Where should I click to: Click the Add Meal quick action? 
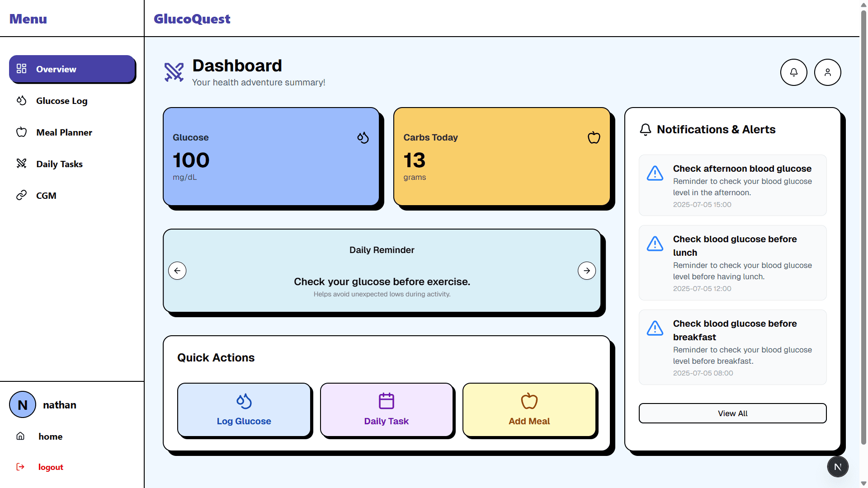tap(529, 410)
